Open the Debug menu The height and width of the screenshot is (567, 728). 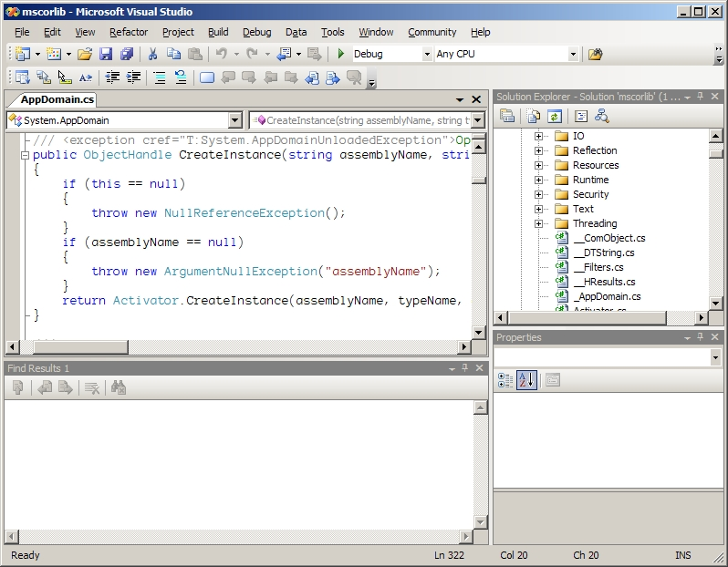point(256,32)
